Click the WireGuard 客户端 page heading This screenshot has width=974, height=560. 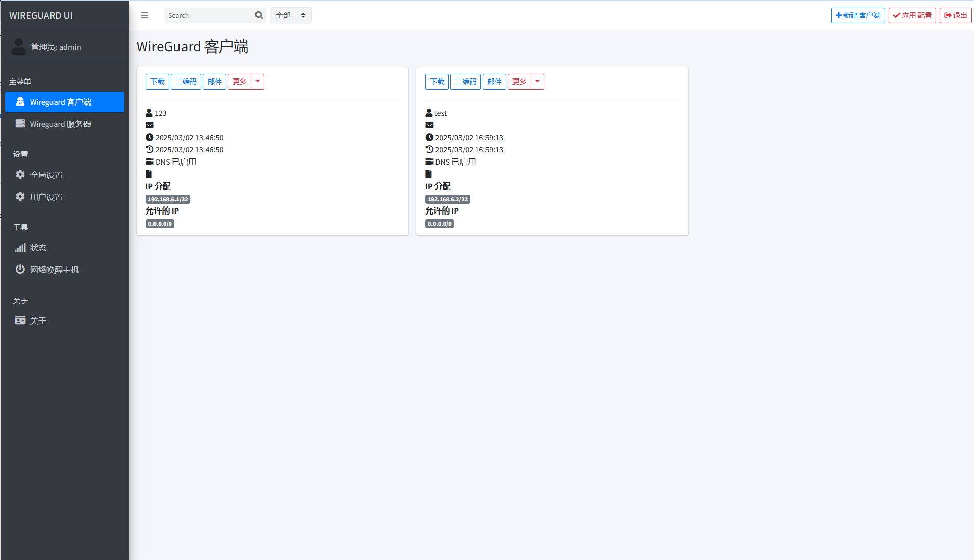[192, 47]
